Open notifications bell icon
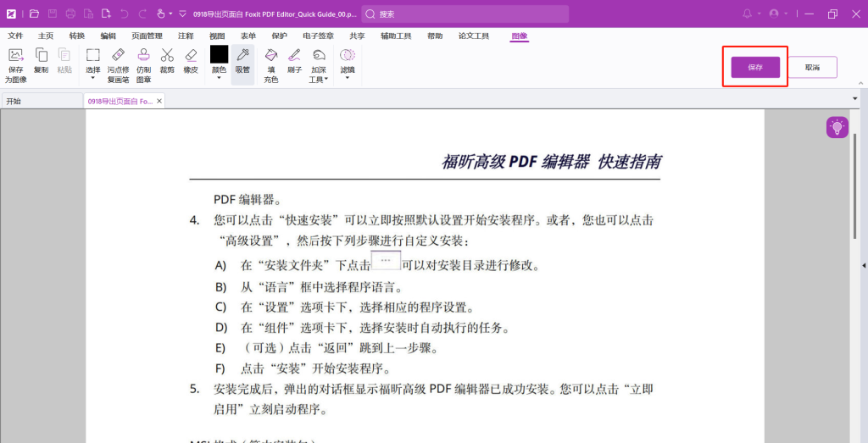The height and width of the screenshot is (443, 868). (x=748, y=14)
